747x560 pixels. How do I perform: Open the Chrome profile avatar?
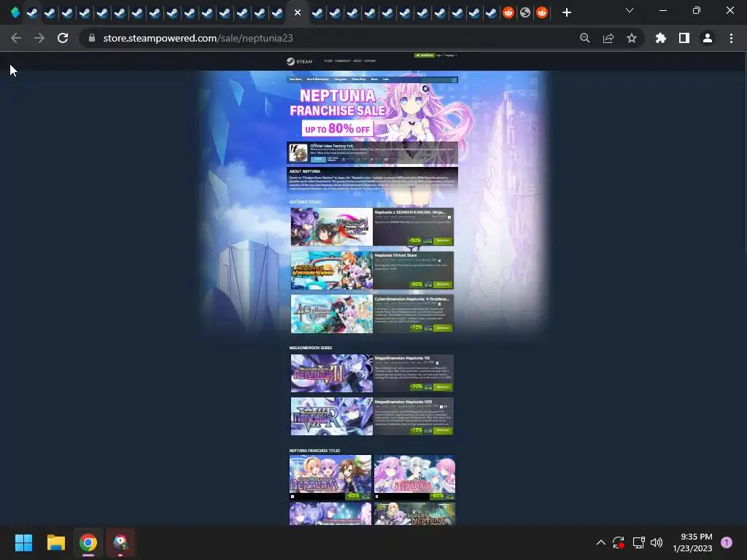tap(708, 38)
